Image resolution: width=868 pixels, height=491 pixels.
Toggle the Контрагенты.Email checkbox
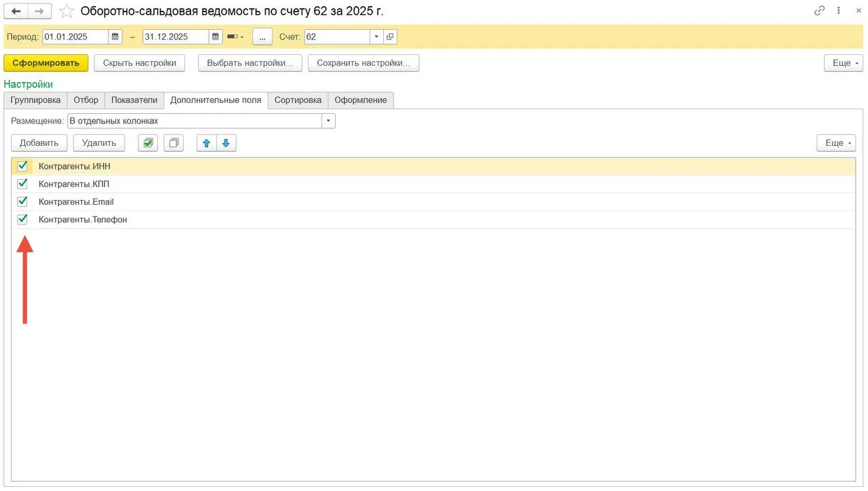coord(22,201)
